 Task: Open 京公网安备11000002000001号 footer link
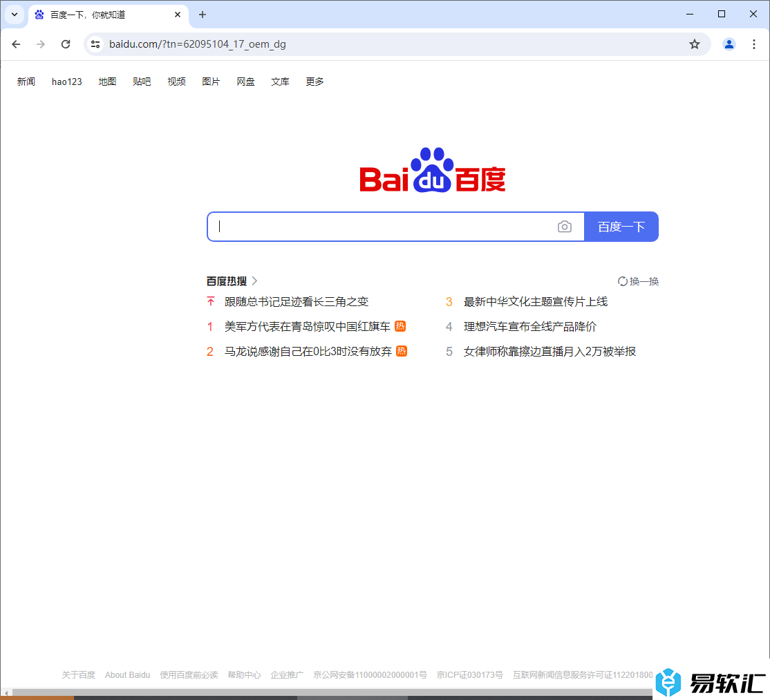[370, 675]
